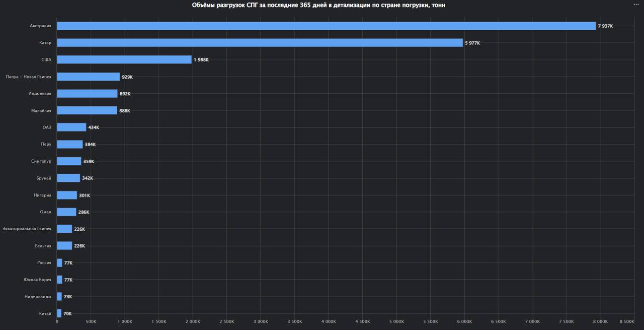Viewport: 644px width, 330px height.
Task: Select the Нигерия bar
Action: (x=67, y=195)
